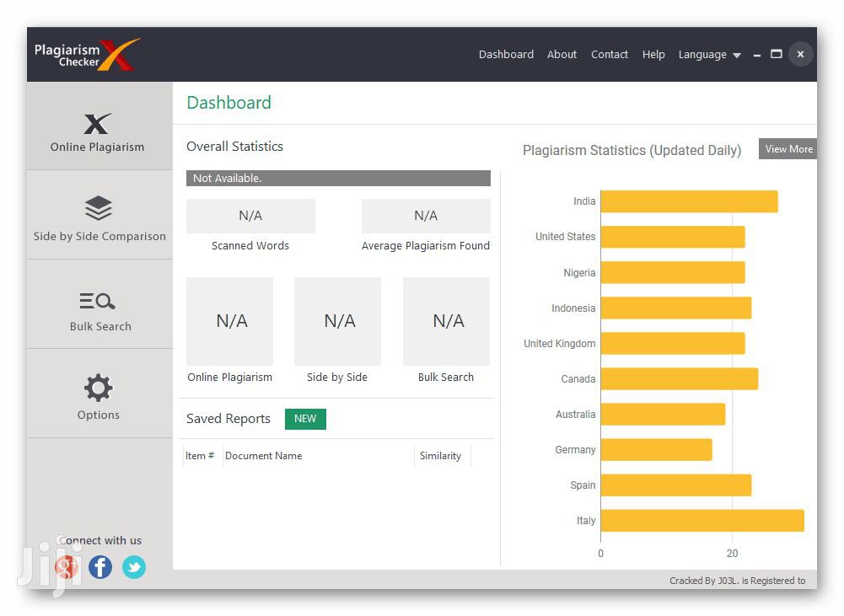Click the View More button
The height and width of the screenshot is (616, 844).
(788, 149)
